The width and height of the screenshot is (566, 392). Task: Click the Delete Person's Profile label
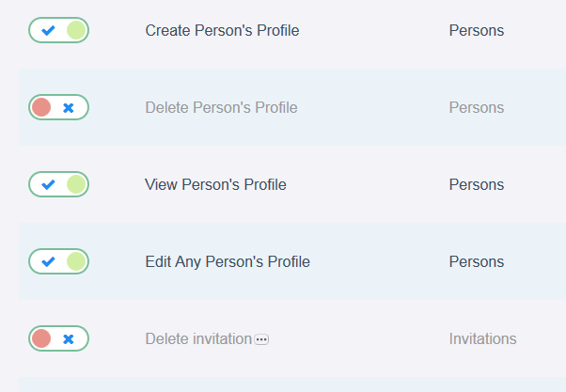click(x=221, y=107)
